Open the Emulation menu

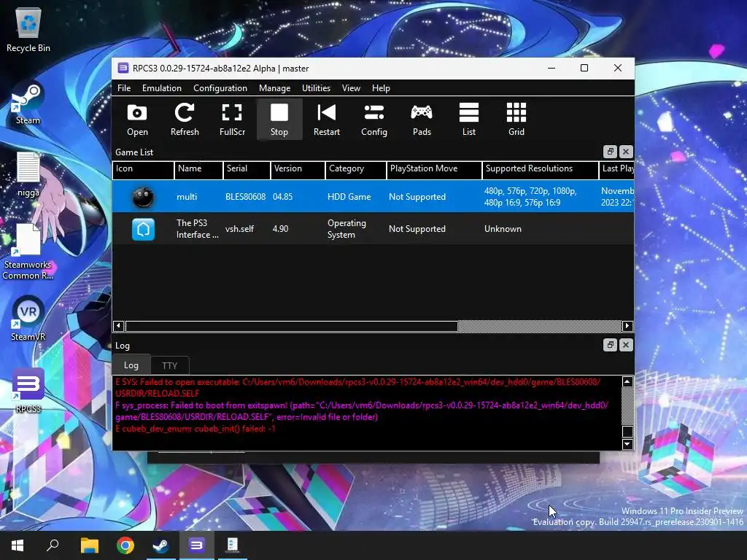coord(161,88)
